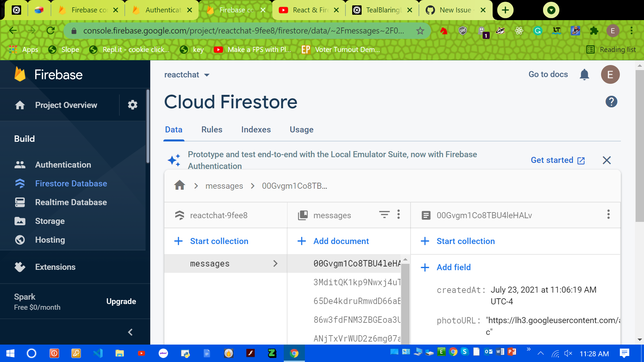
Task: Open Visual Studio Code from taskbar
Action: [x=98, y=353]
